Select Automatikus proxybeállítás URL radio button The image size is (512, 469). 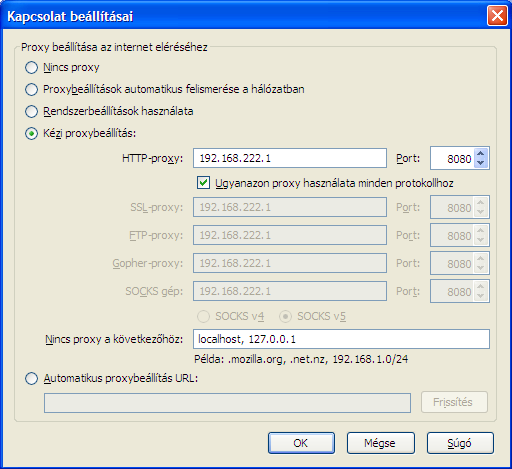tap(32, 379)
